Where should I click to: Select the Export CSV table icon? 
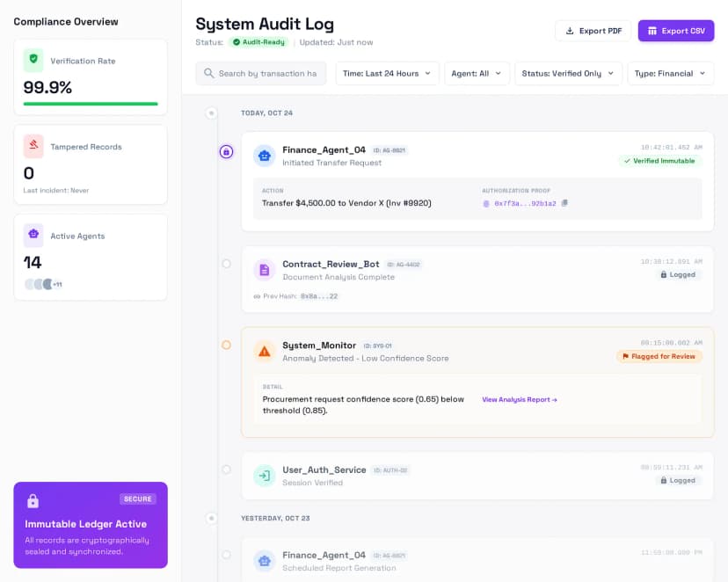click(x=651, y=31)
